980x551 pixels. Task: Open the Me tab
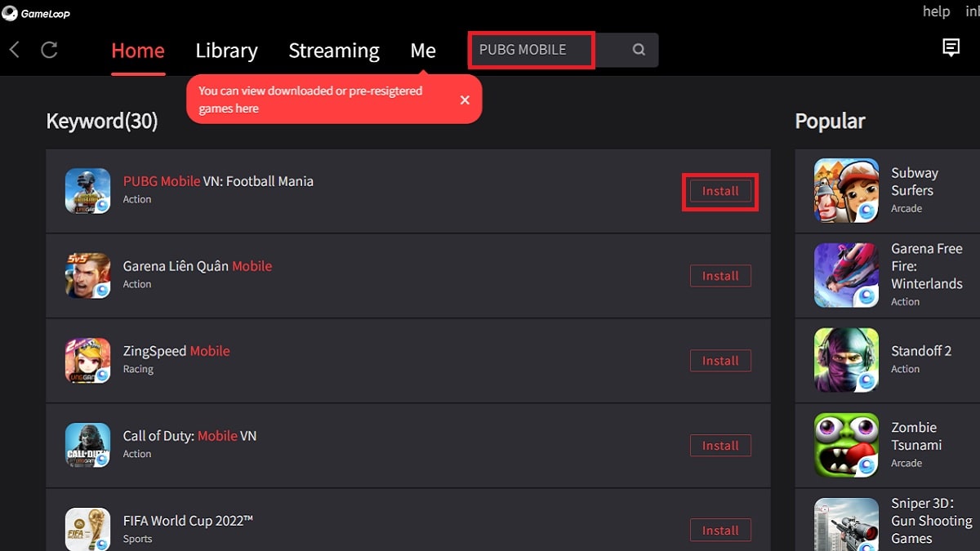[423, 51]
